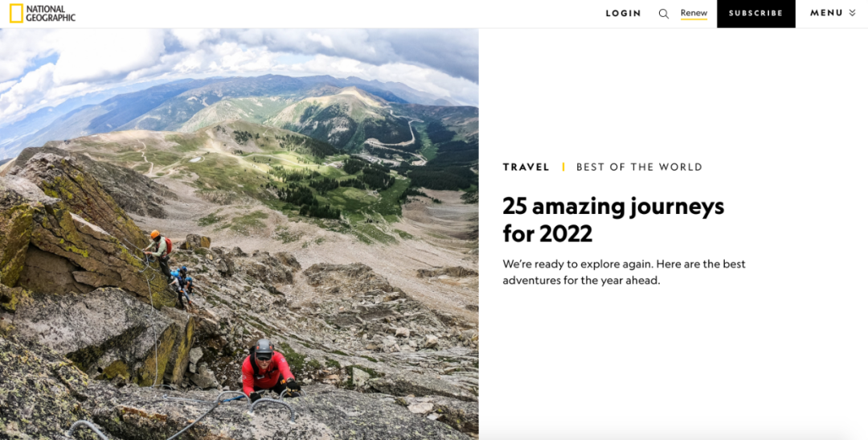Image resolution: width=868 pixels, height=440 pixels.
Task: Click the black SUBSCRIBE button
Action: [755, 14]
